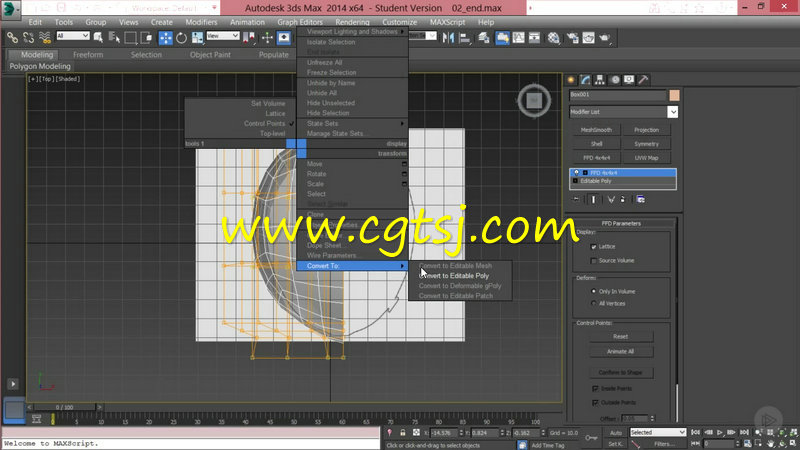Expand FFD 4x4x4 sub-object tree in stack
This screenshot has width=800, height=450.
click(585, 172)
